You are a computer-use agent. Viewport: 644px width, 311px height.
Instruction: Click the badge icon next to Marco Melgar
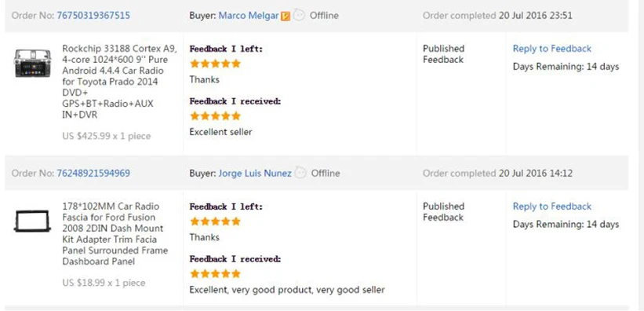click(x=286, y=16)
